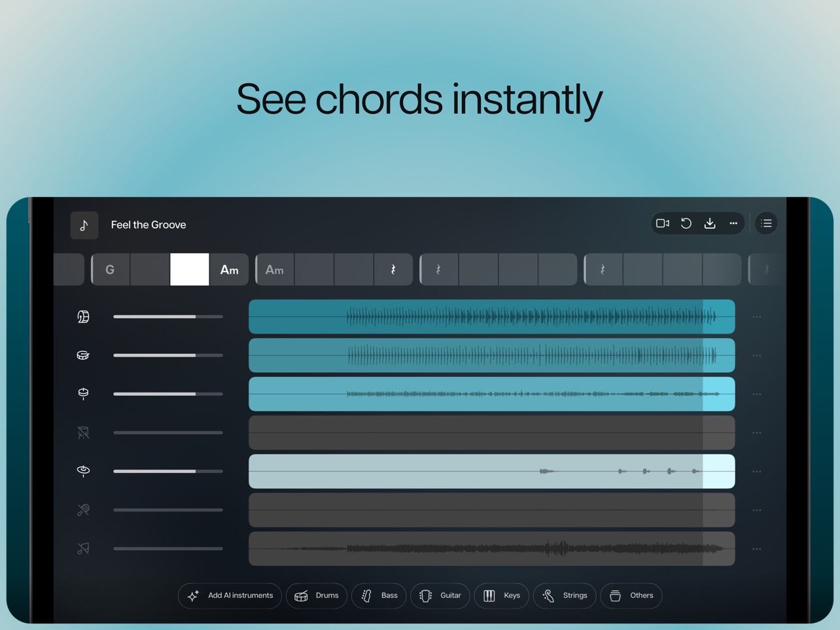Click the light cymbal track waveform
840x630 pixels.
click(492, 471)
